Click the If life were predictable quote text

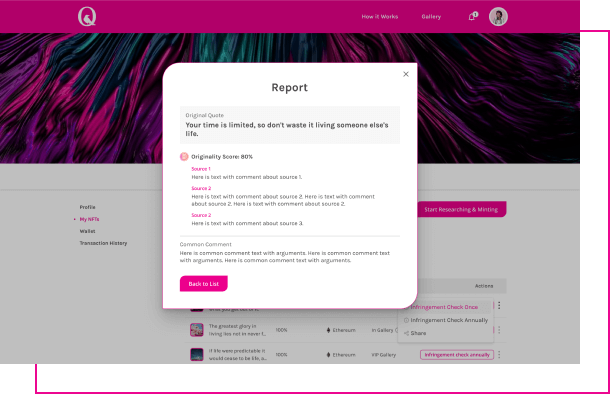238,354
